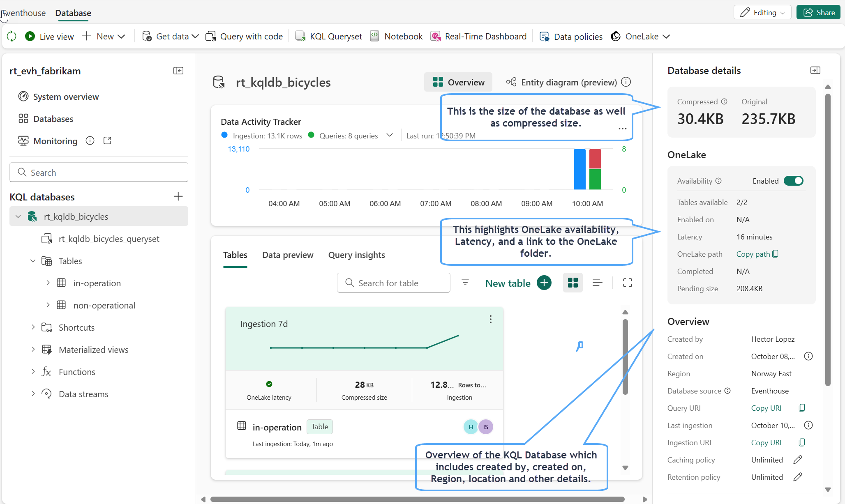This screenshot has width=845, height=504.
Task: Add new KQL database with plus icon
Action: [x=178, y=196]
